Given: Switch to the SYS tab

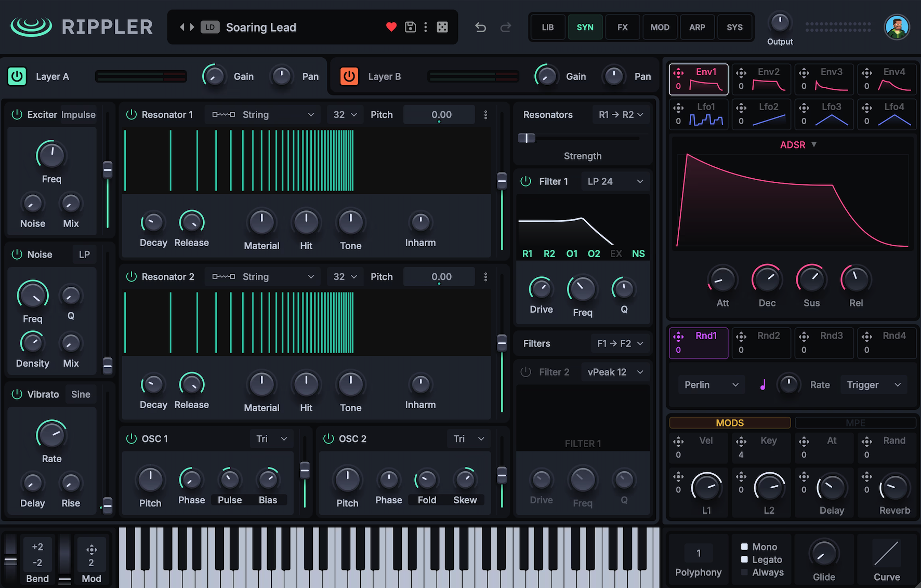Looking at the screenshot, I should click(734, 27).
